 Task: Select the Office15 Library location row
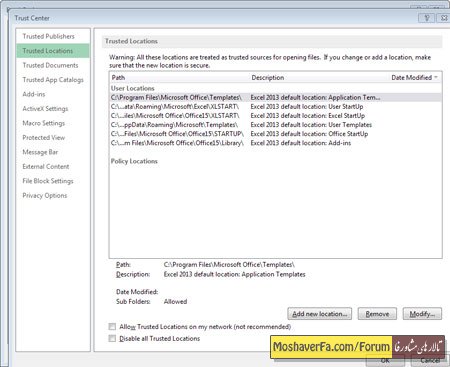(275, 143)
